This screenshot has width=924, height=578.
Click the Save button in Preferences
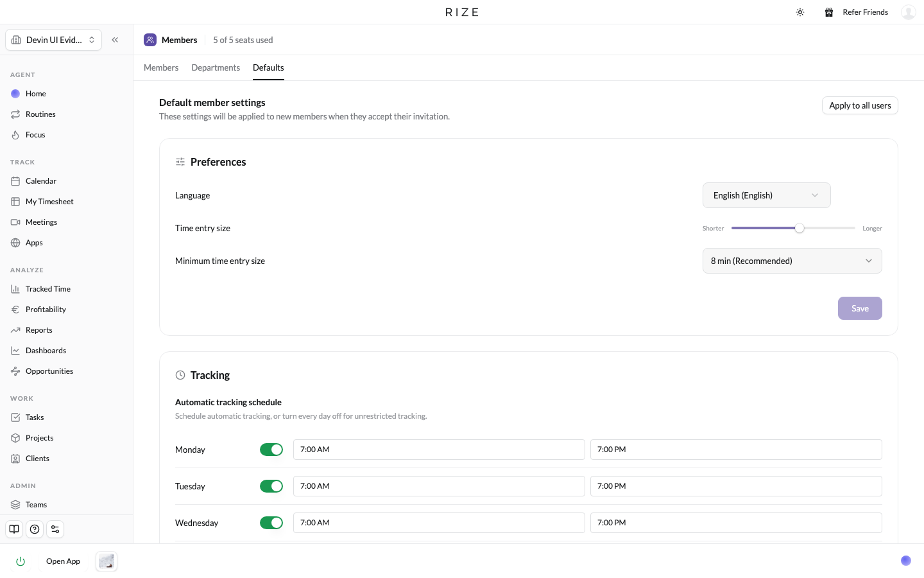click(x=860, y=308)
